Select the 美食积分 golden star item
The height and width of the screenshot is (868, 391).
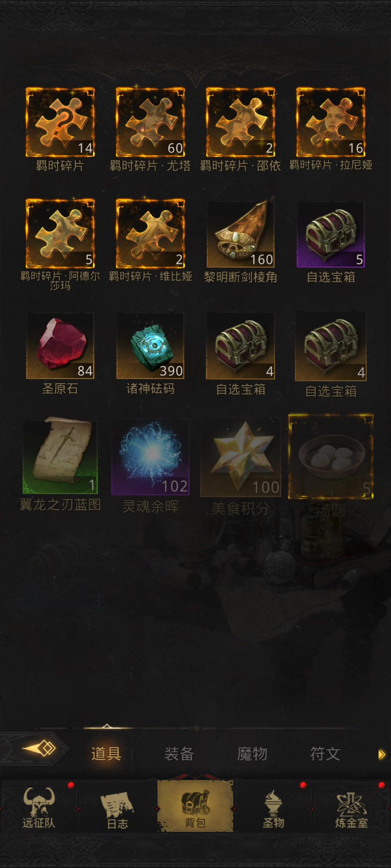(240, 458)
